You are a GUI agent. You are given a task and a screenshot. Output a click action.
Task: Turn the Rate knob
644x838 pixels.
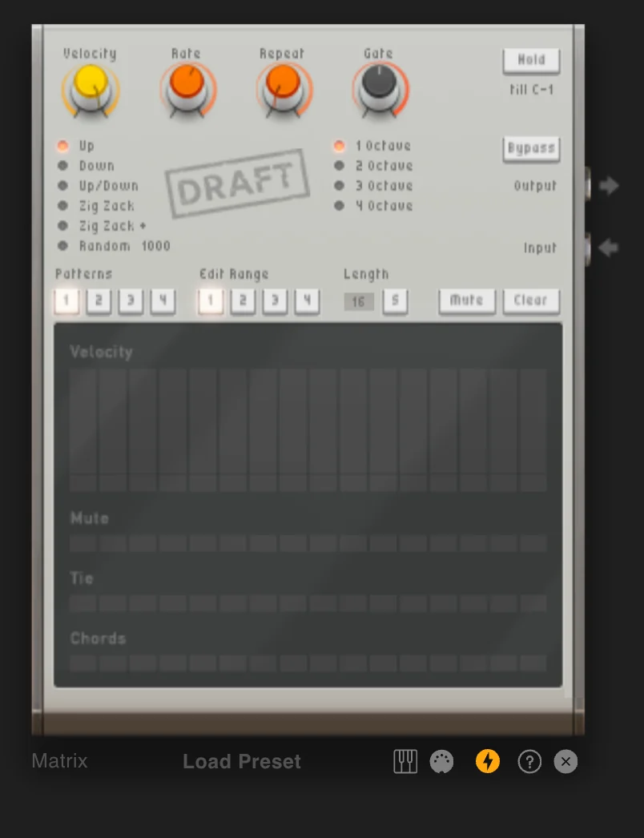pos(187,87)
